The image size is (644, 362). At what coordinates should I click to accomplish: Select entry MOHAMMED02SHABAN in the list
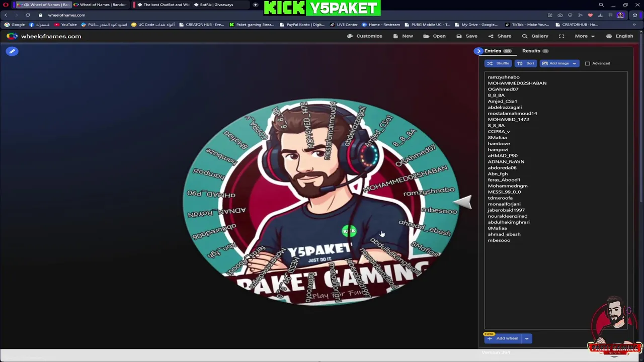coord(517,83)
